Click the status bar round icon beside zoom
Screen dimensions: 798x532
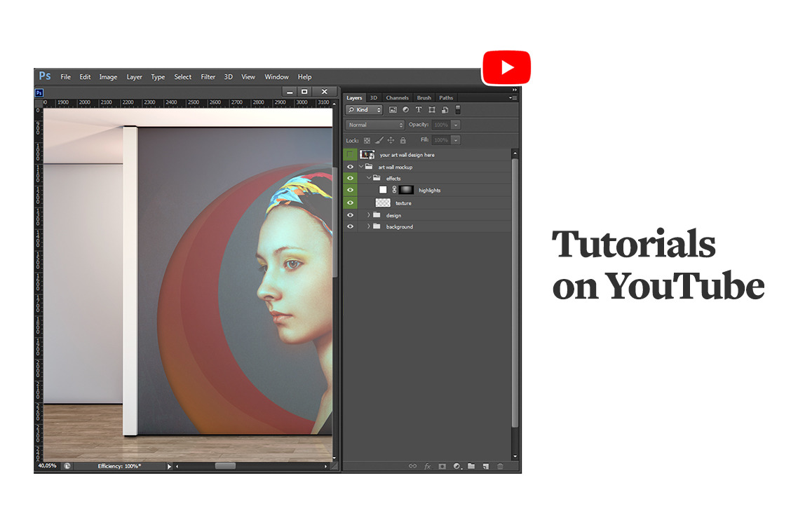pyautogui.click(x=67, y=466)
